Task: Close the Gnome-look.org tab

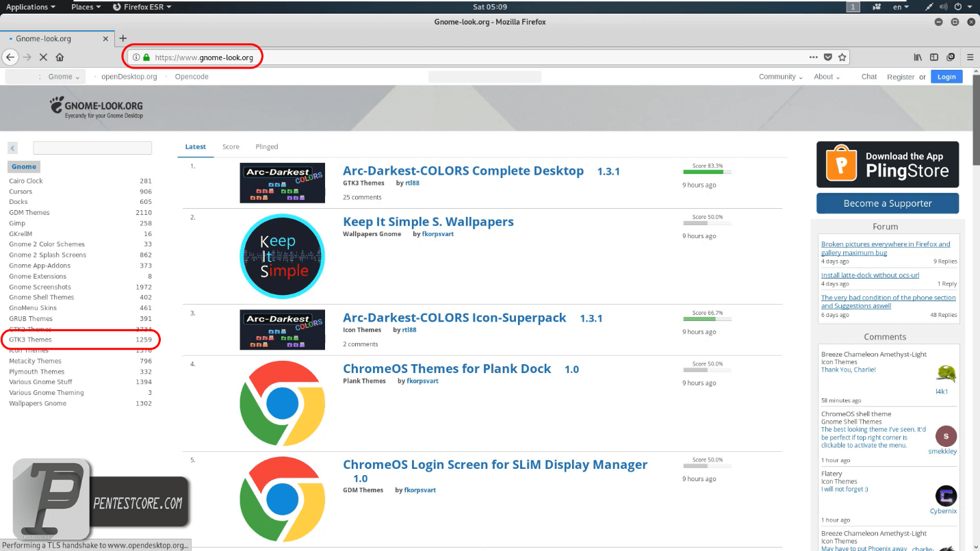Action: click(105, 39)
